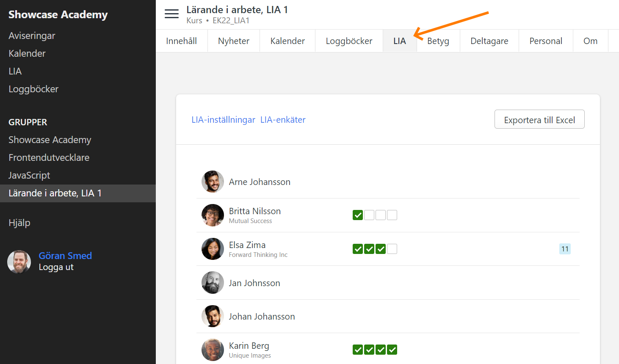Click Logga ut to sign out
This screenshot has width=619, height=364.
click(56, 267)
